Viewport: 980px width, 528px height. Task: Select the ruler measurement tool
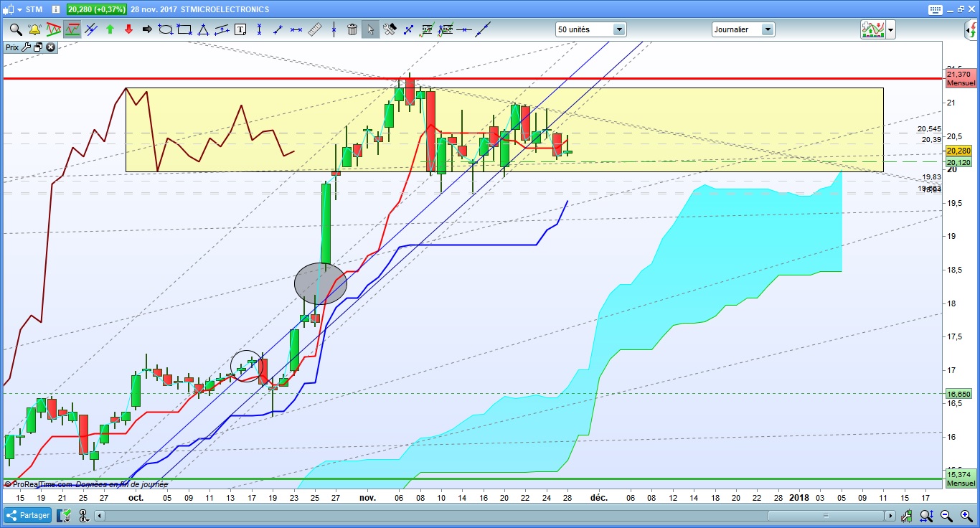pos(315,29)
